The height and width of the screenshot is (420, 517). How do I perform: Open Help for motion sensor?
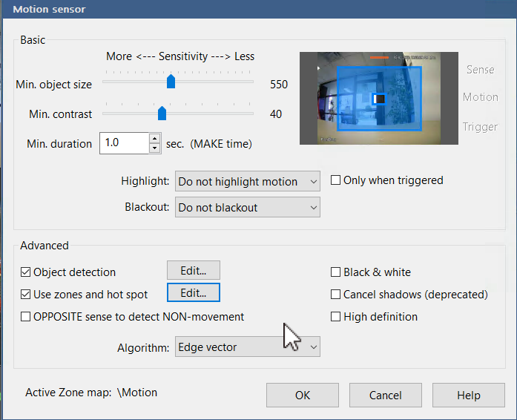tap(469, 395)
